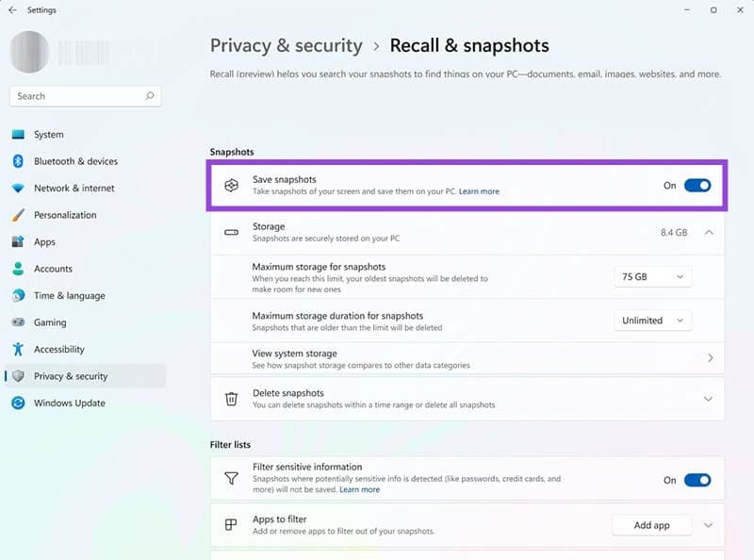Click the Bluetooth icon in sidebar
This screenshot has height=560, width=754.
pos(18,161)
